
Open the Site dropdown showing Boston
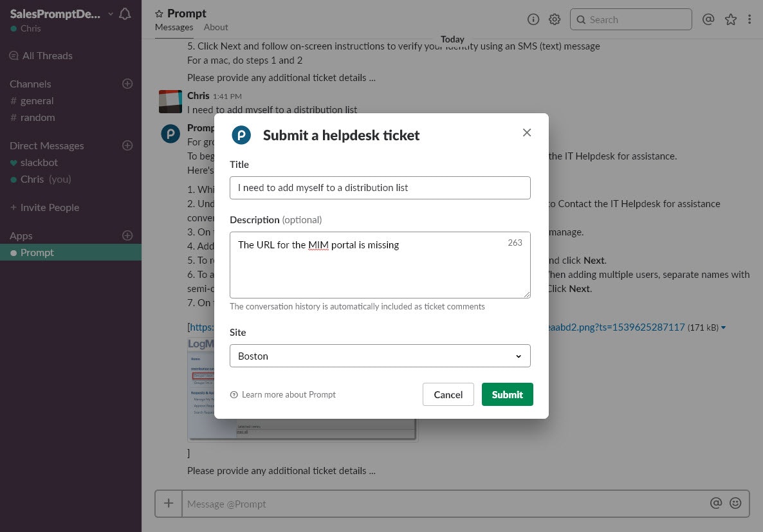coord(380,356)
